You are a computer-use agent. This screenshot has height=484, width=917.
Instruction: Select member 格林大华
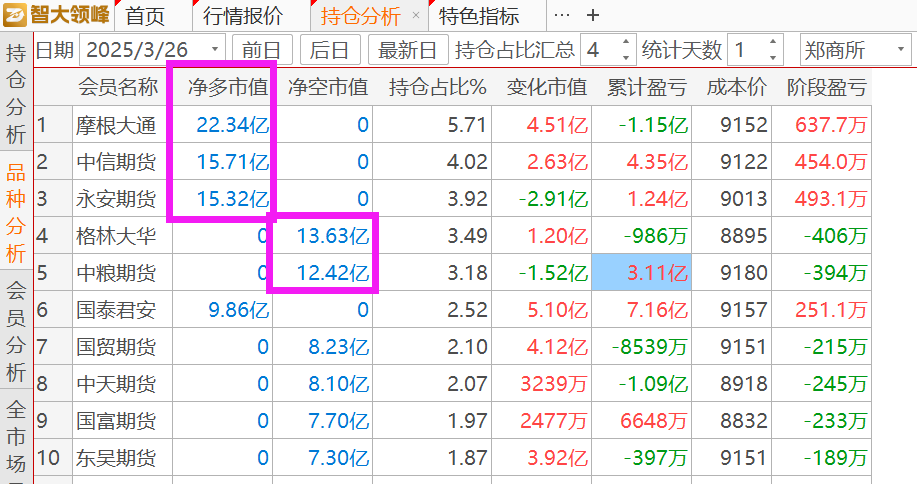[x=116, y=236]
